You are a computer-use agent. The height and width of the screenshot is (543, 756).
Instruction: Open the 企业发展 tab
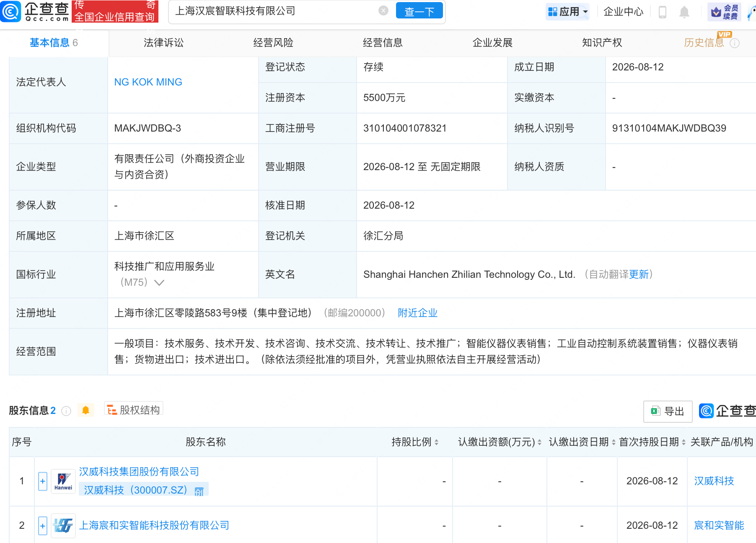click(x=492, y=43)
